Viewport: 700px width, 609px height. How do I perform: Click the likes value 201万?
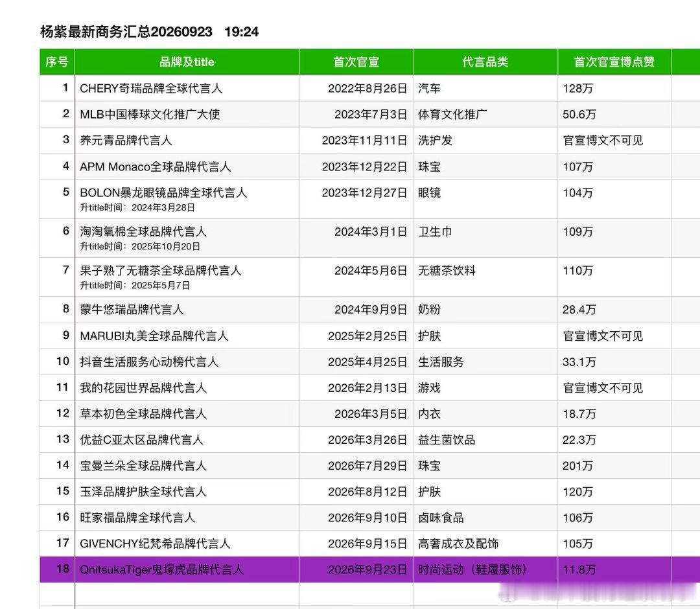click(577, 466)
